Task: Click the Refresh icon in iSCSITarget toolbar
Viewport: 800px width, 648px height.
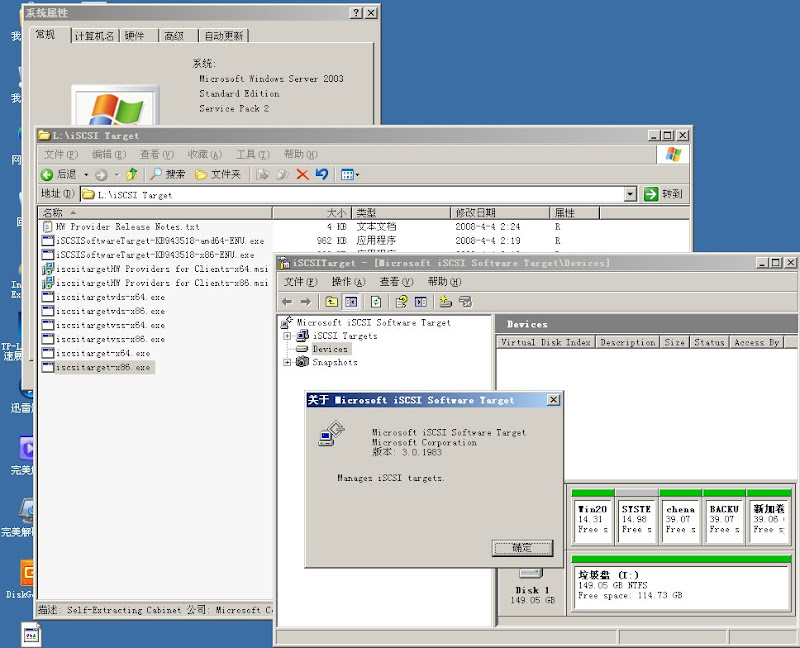Action: point(376,302)
